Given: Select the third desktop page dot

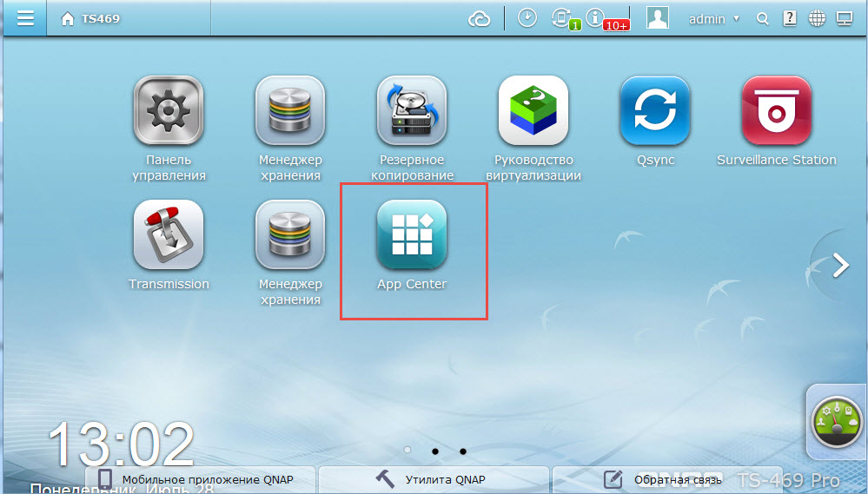Looking at the screenshot, I should pos(463,451).
